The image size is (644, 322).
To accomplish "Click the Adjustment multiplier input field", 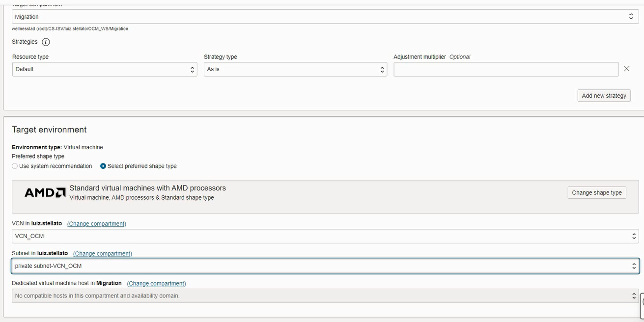I will (506, 69).
